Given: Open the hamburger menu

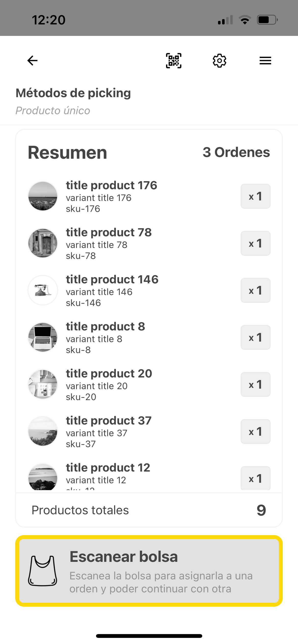Looking at the screenshot, I should 265,61.
